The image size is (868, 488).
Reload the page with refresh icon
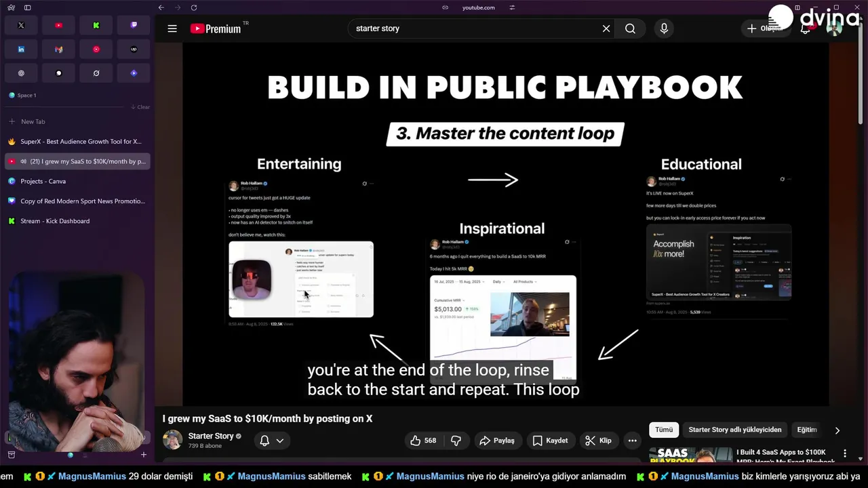coord(194,7)
